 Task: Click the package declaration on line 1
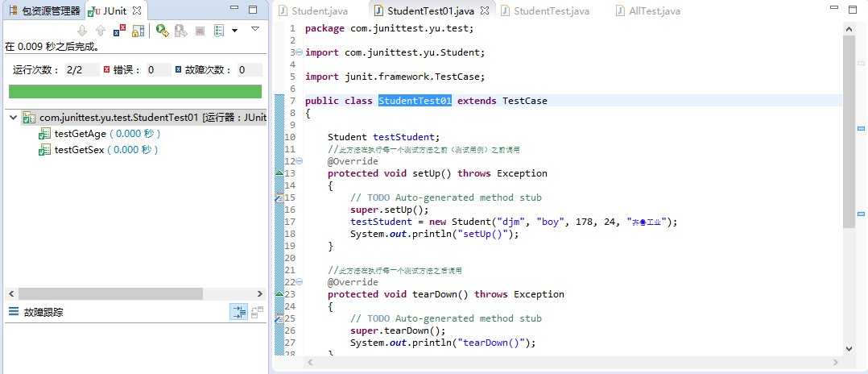(389, 28)
